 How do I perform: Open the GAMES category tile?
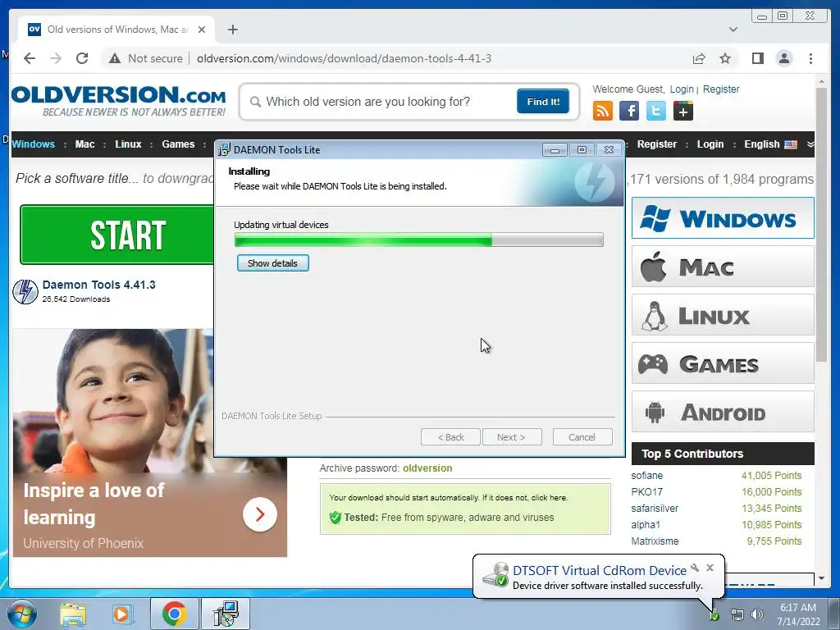723,363
